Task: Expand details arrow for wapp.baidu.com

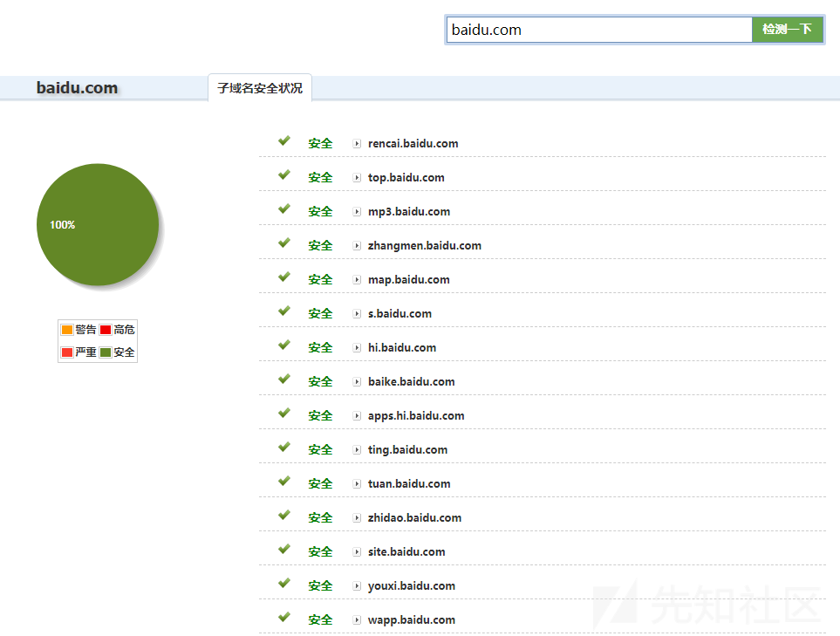Action: click(x=357, y=620)
